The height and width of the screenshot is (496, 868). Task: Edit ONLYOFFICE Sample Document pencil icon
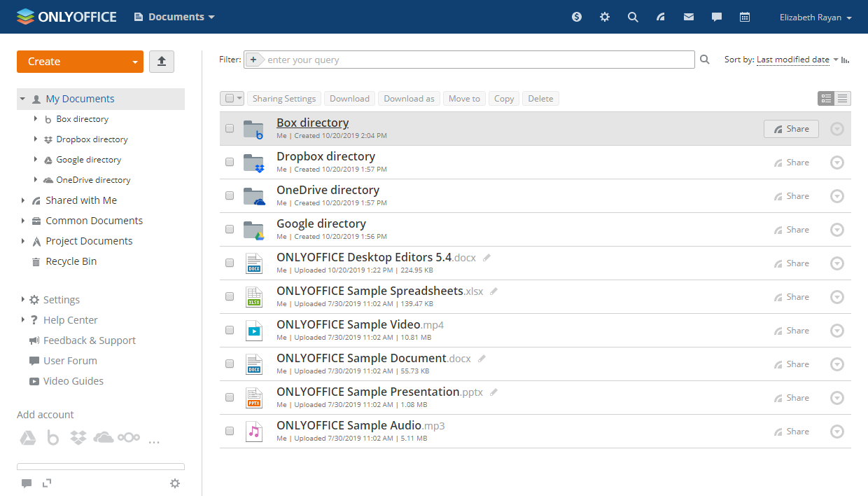point(482,358)
